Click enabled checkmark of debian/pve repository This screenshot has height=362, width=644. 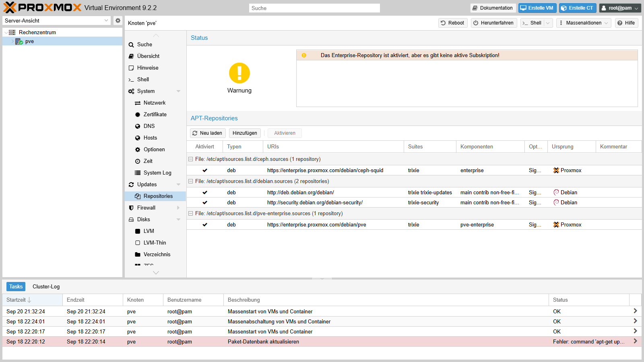205,225
